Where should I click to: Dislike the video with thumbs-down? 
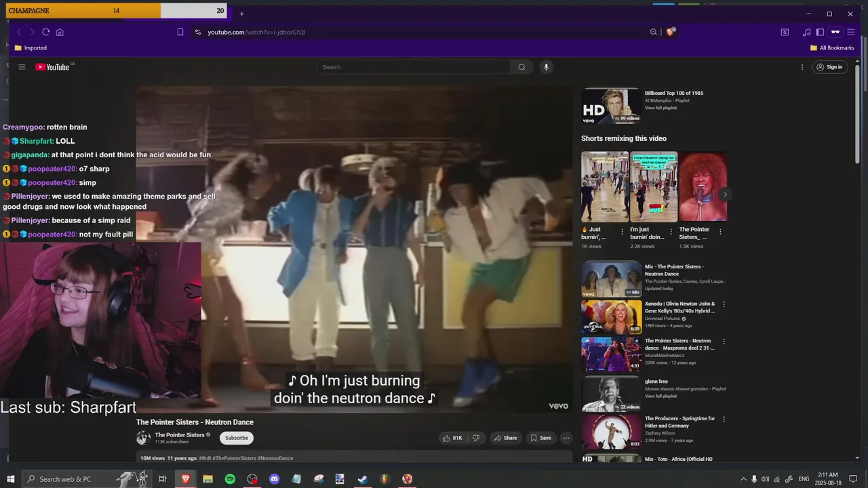pos(476,438)
